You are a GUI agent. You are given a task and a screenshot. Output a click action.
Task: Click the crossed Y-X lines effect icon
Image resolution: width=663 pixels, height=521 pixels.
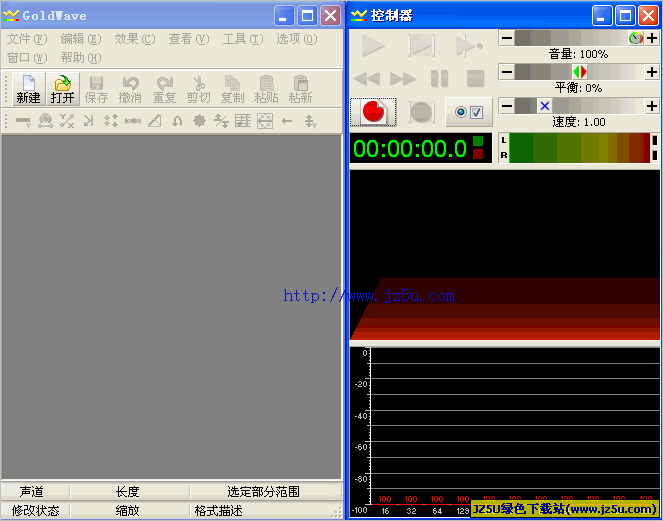[x=67, y=121]
